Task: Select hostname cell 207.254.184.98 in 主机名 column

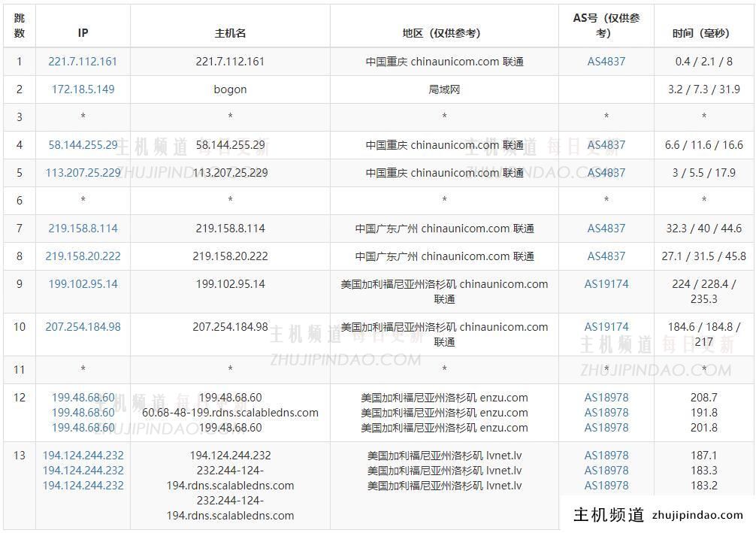Action: (x=230, y=326)
